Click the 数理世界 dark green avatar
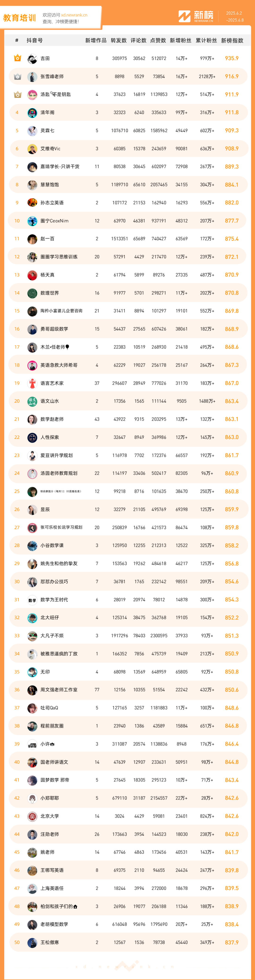Screen dimensions: 255x980 tap(32, 293)
